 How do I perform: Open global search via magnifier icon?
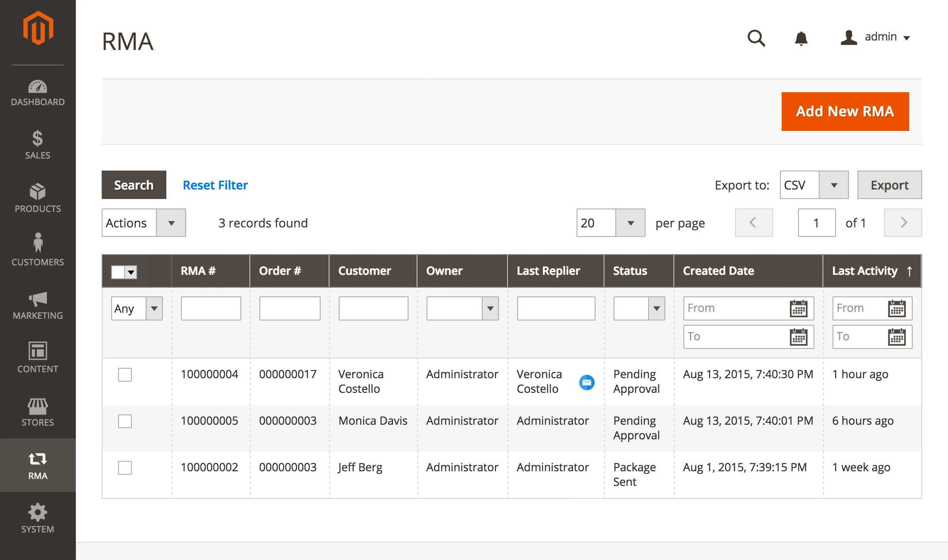click(756, 38)
